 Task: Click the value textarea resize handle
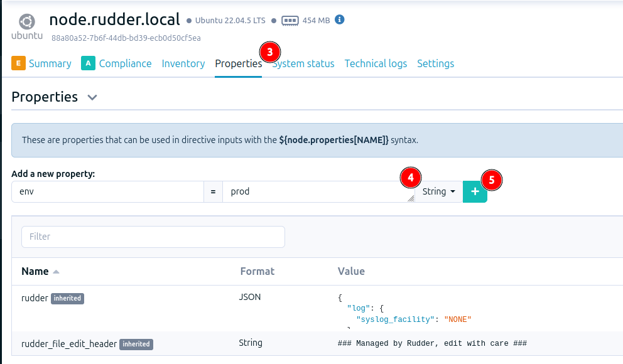[x=411, y=198]
